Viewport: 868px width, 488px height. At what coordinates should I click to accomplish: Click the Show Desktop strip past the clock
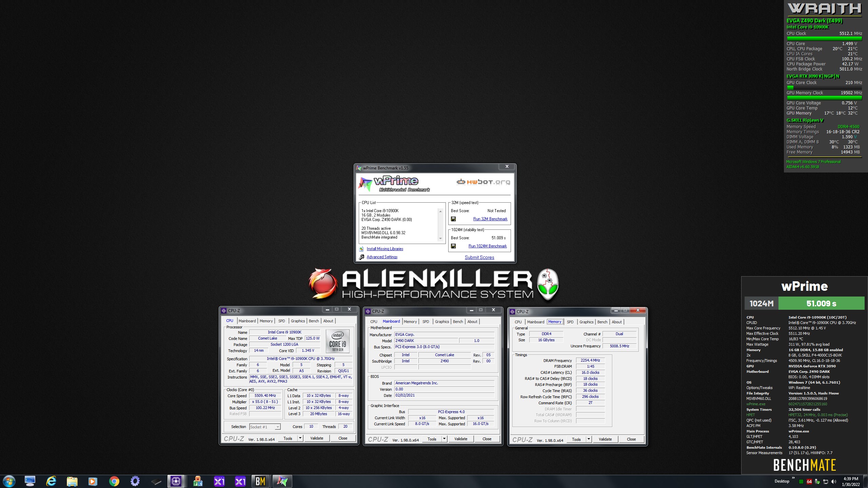pos(866,482)
